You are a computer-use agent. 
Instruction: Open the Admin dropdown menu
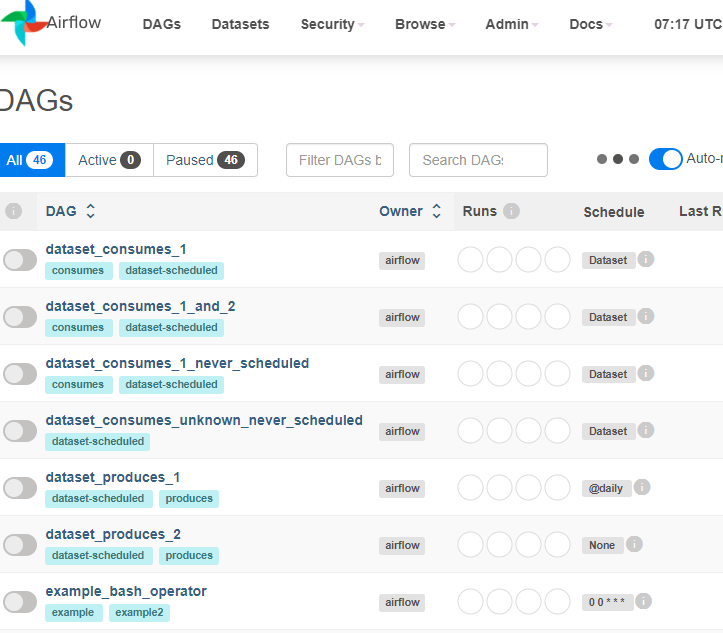tap(511, 24)
